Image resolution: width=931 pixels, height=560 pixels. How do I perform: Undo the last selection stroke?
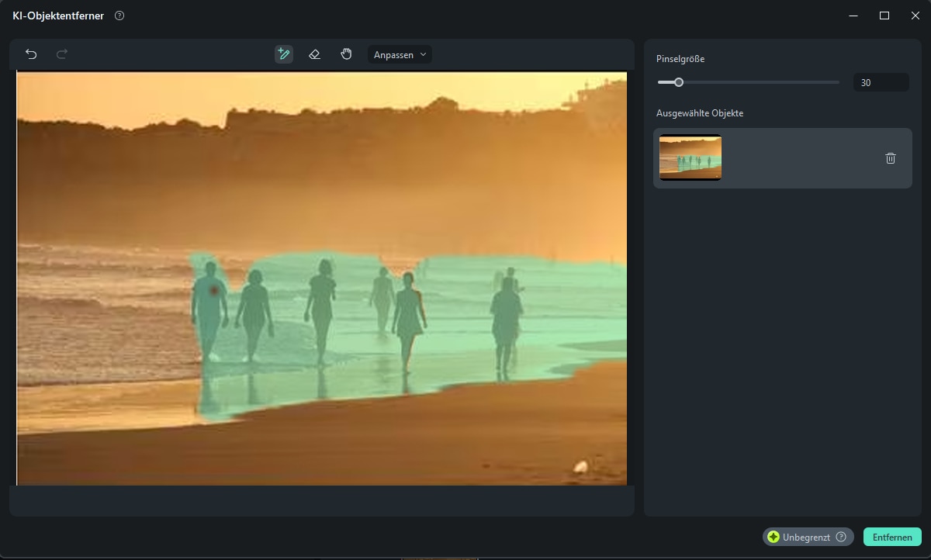pyautogui.click(x=31, y=54)
